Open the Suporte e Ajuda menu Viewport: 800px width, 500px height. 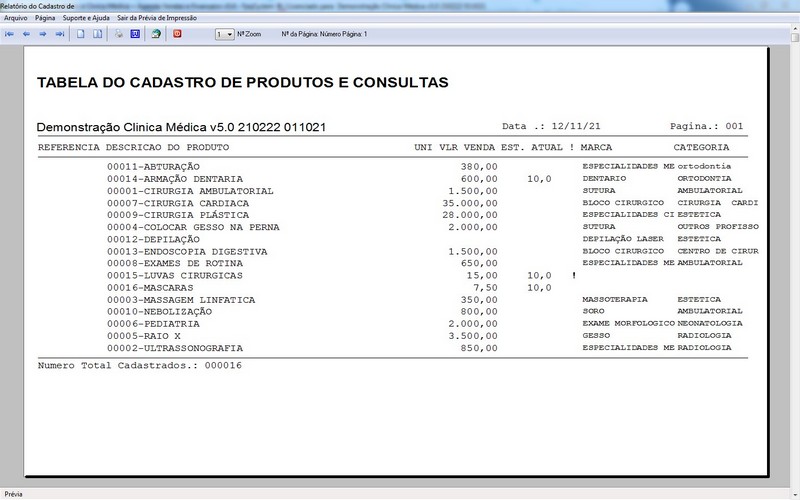point(86,18)
